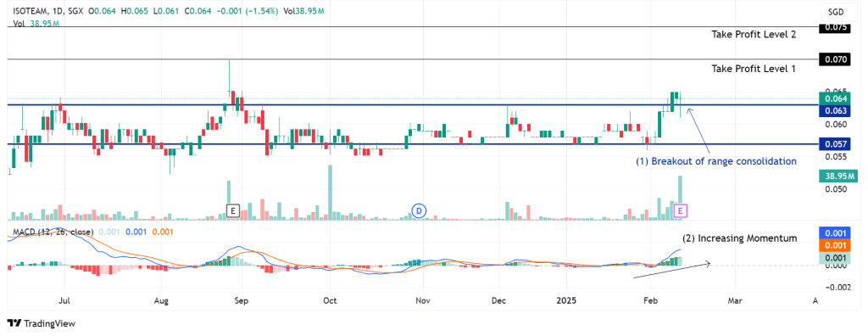Click the pink E earnings marker in February
The width and height of the screenshot is (868, 336).
[682, 210]
